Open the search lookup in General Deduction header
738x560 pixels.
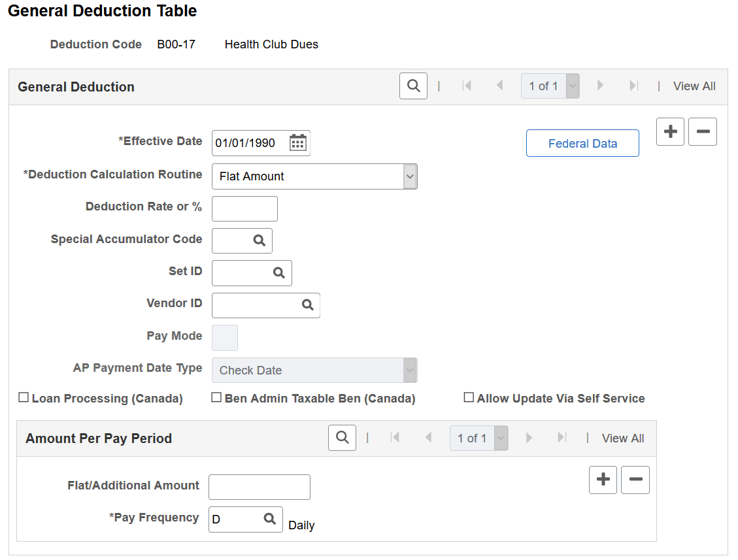[413, 86]
